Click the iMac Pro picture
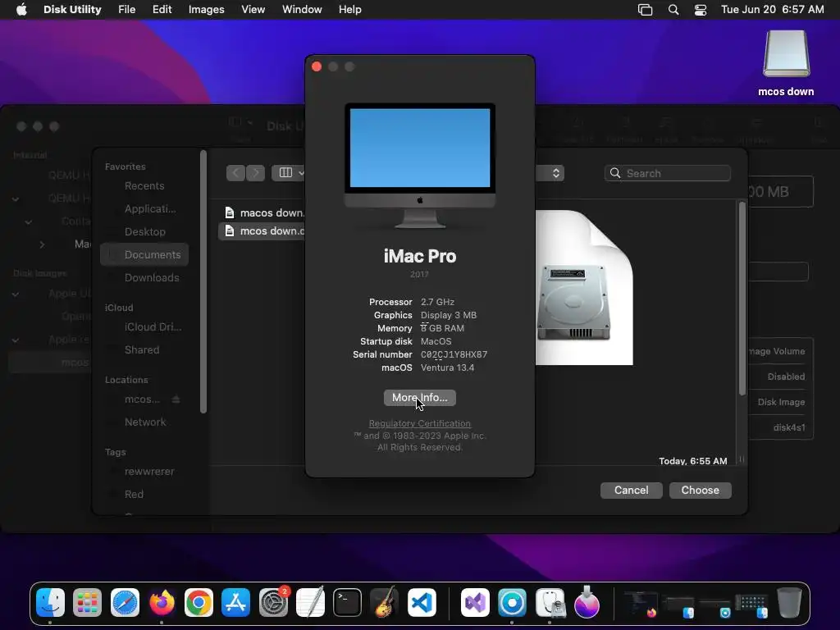The width and height of the screenshot is (840, 630). coord(419,167)
